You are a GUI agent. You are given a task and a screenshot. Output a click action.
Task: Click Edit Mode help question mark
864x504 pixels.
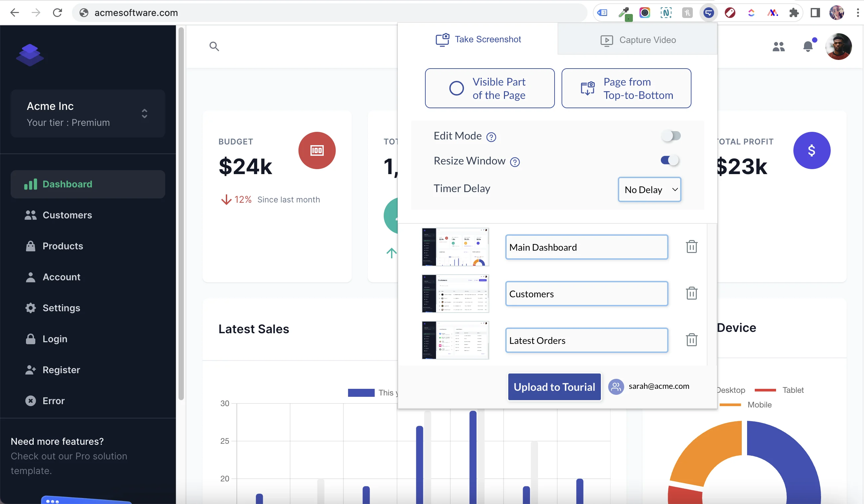point(491,137)
